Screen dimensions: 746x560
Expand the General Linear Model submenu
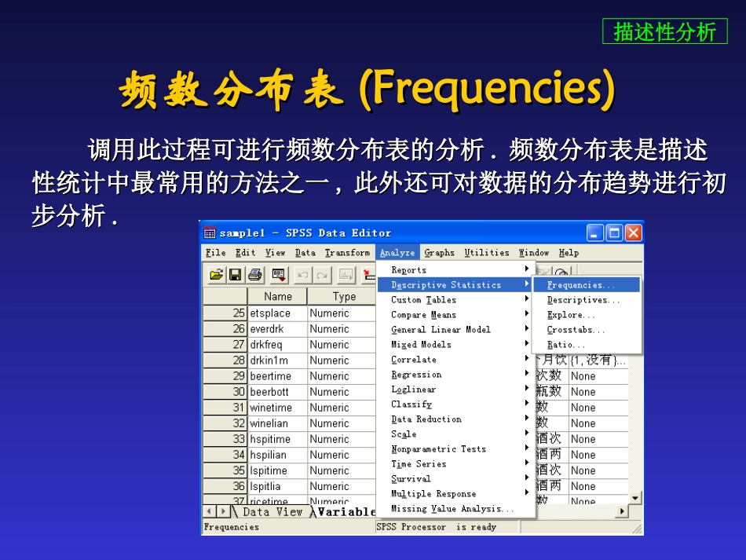(456, 329)
